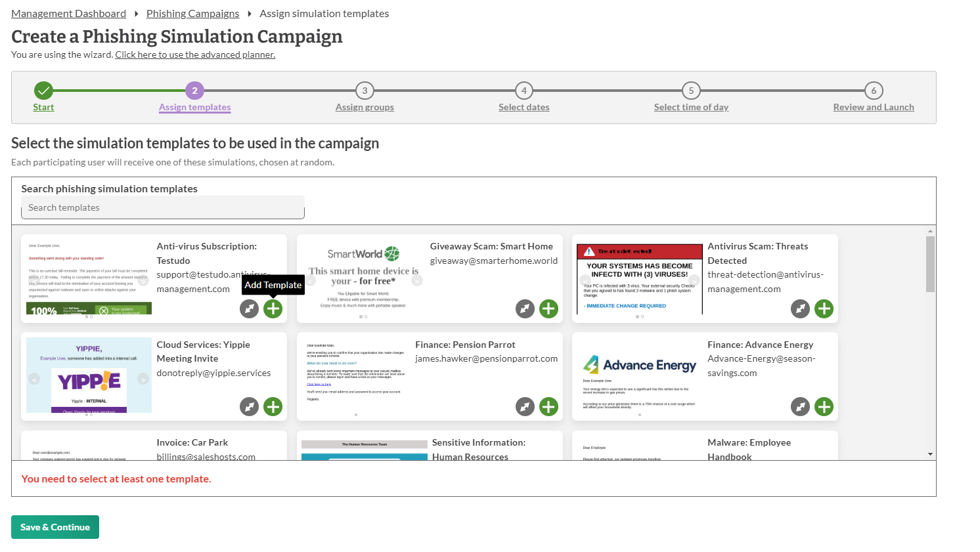Add the Giveaway Scam: Smart Home template

[x=549, y=308]
